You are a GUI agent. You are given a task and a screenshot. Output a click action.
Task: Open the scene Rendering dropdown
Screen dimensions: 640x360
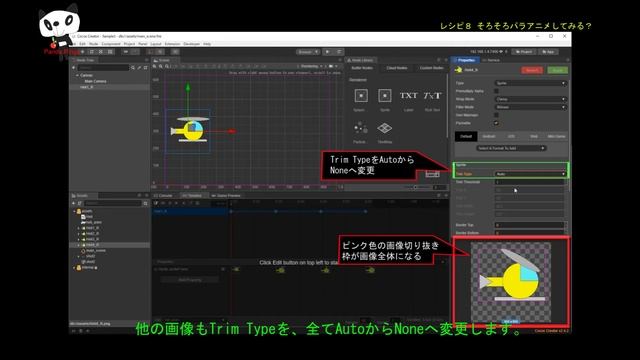311,66
